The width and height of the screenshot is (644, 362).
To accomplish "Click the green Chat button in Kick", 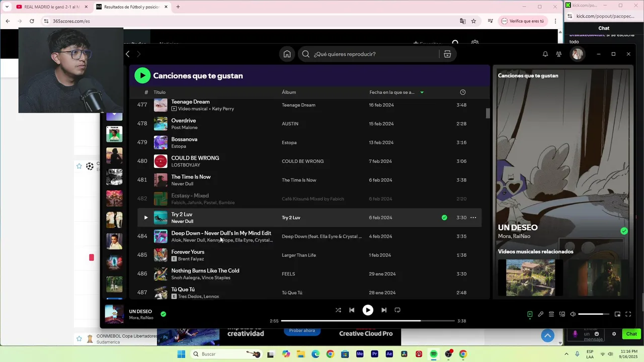I will [x=631, y=334].
